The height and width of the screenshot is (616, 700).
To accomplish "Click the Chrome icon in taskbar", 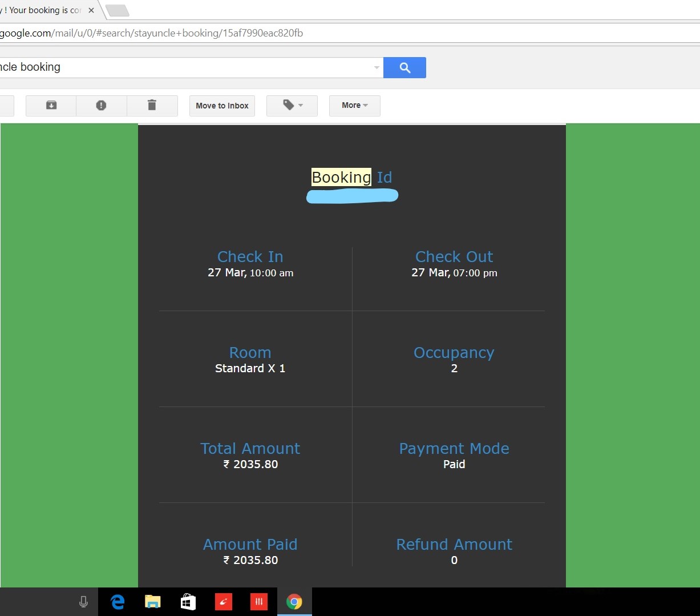I will (x=294, y=602).
